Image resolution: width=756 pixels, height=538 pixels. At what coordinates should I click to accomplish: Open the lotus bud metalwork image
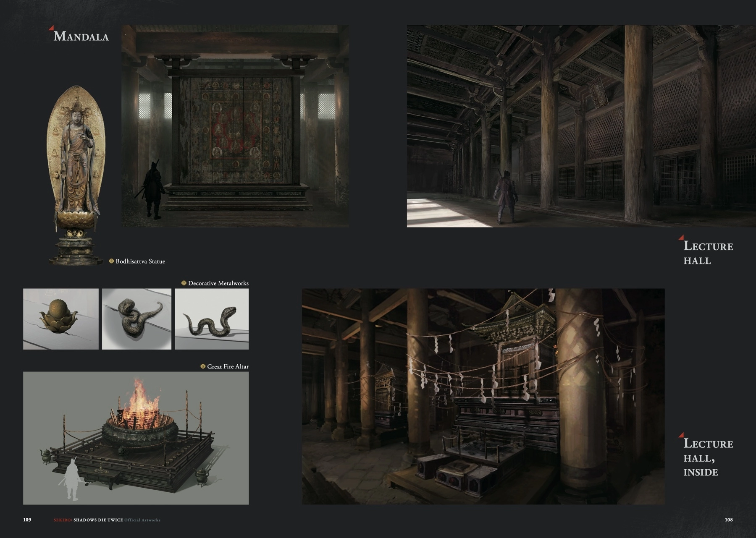pos(61,319)
